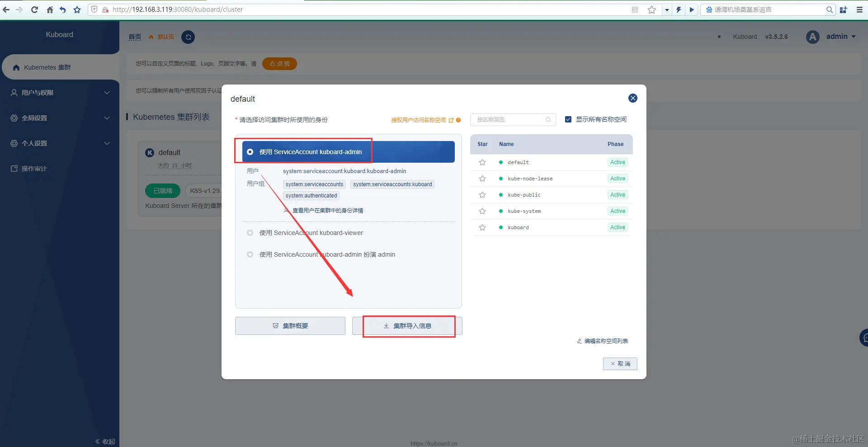The image size is (868, 447).
Task: Click the browser search box
Action: (x=769, y=9)
